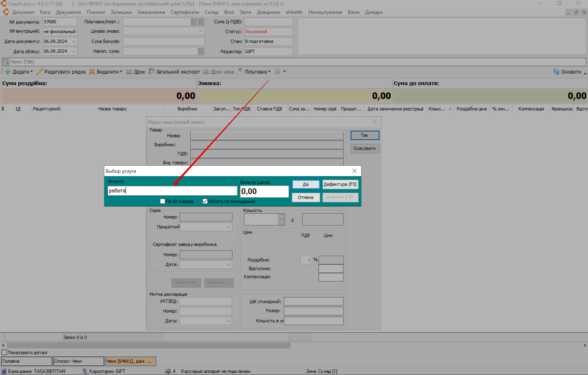This screenshot has width=588, height=375.
Task: Uncheck Искать по вхождению checkbox
Action: coord(205,201)
